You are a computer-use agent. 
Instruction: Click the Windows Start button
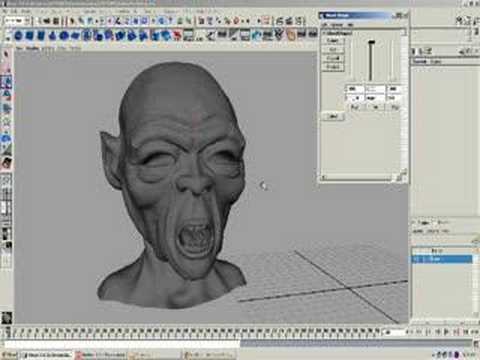[9, 355]
